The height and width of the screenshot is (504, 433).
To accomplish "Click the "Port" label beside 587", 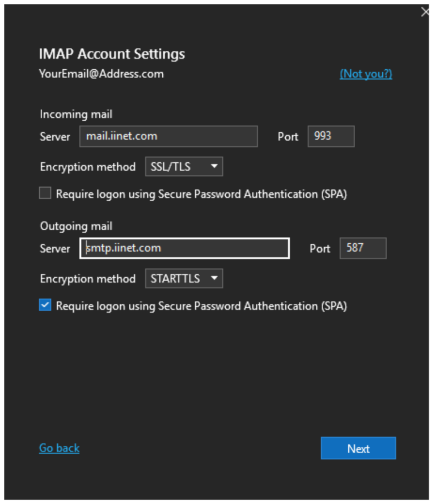I will pos(320,249).
